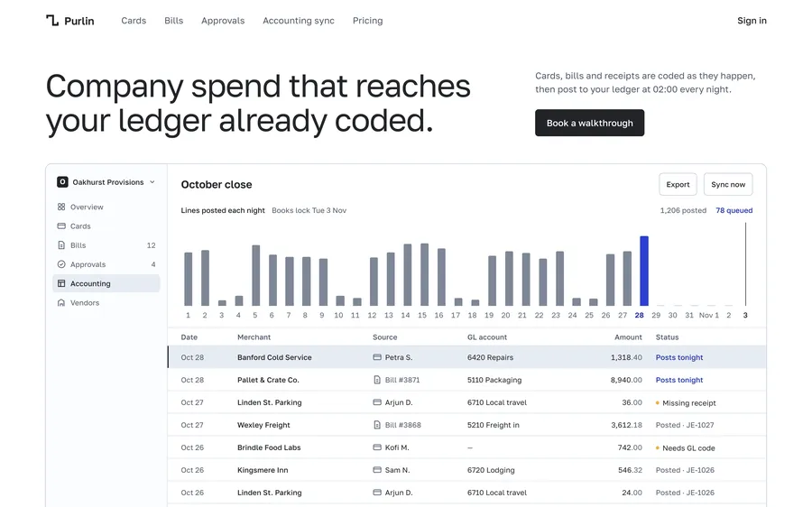This screenshot has width=812, height=507.
Task: Click the Cards icon in sidebar
Action: [61, 226]
